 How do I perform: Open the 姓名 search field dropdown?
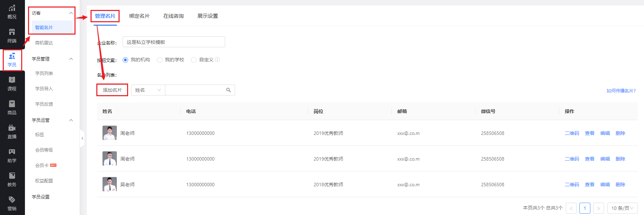148,90
